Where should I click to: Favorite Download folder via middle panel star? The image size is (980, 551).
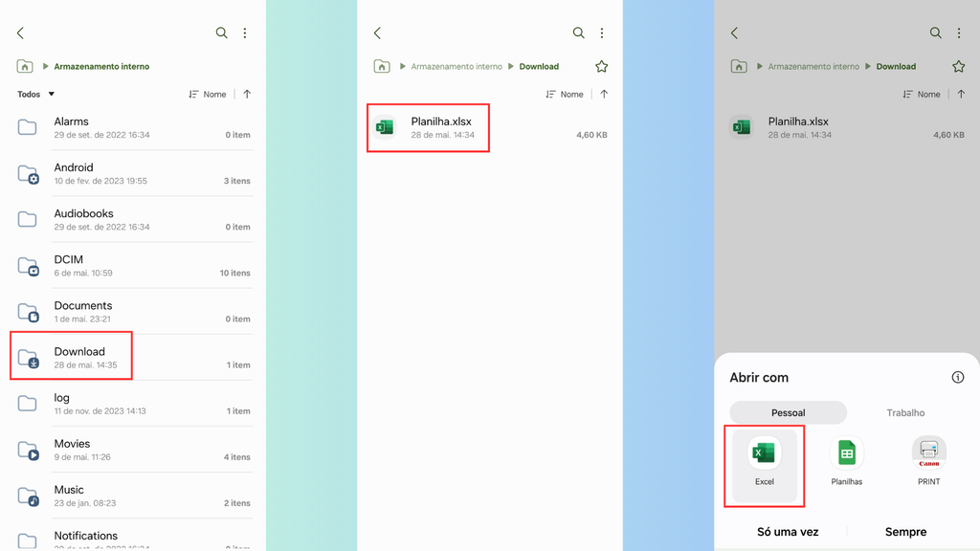click(x=601, y=66)
